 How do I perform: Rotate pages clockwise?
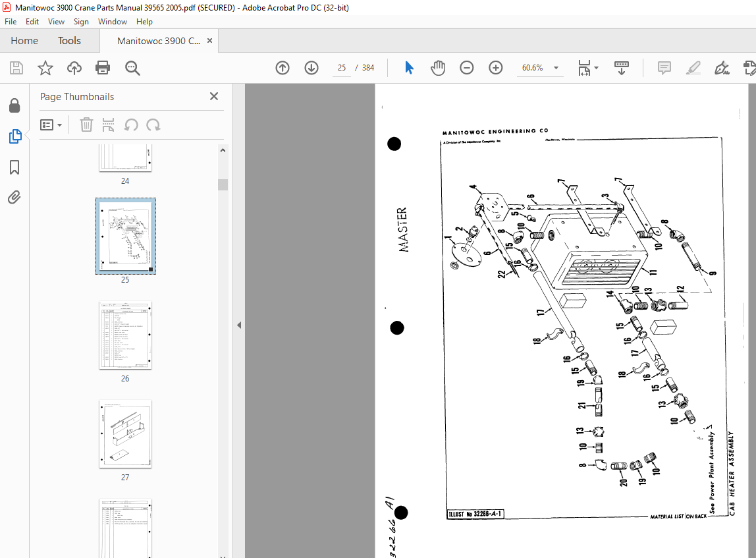coord(153,125)
